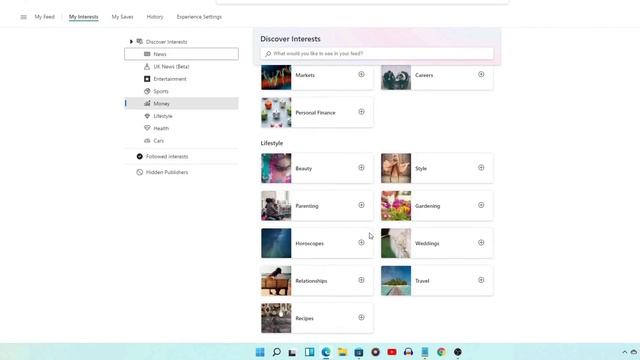
Task: Select the My Interests tab
Action: tap(84, 17)
